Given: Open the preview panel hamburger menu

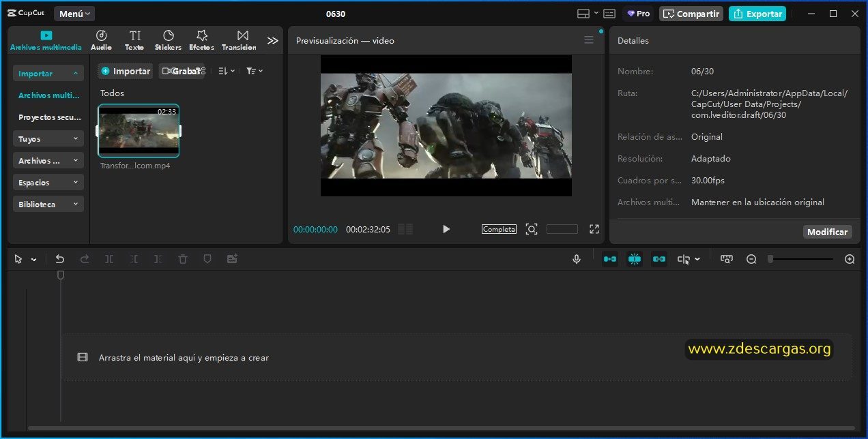Looking at the screenshot, I should pos(589,40).
